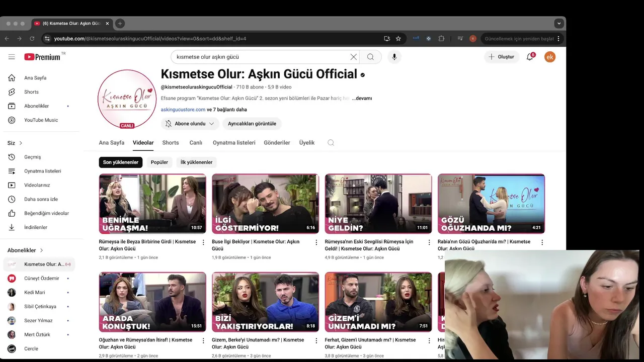Open ve 7 bağlantı daha links

click(x=227, y=110)
